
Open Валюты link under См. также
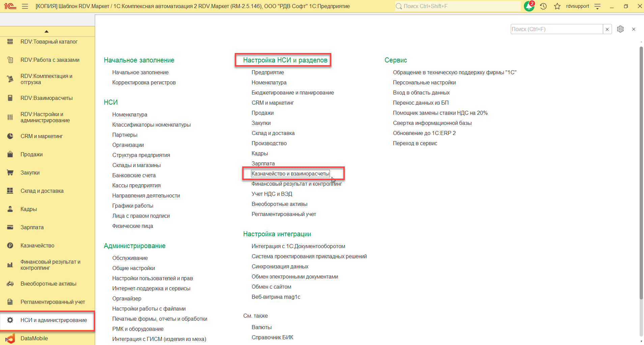[x=261, y=327]
